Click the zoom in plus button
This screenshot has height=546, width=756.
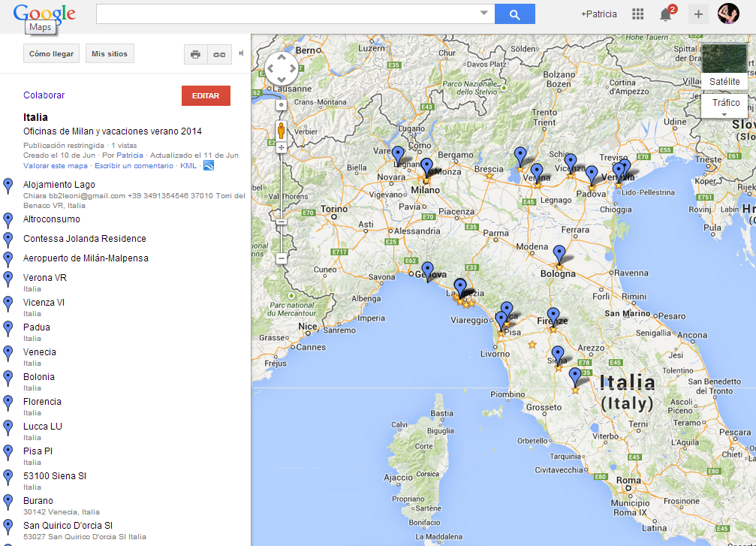pyautogui.click(x=282, y=148)
